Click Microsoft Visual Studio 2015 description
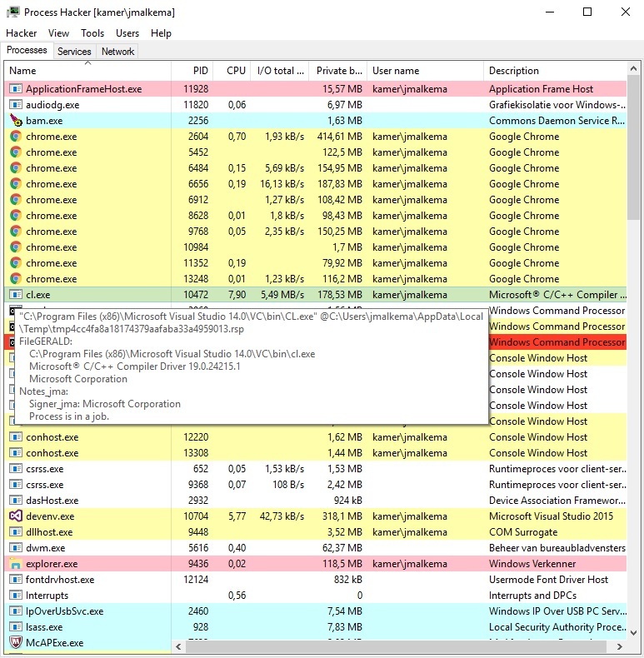Screen dimensions: 644x658 tap(551, 516)
